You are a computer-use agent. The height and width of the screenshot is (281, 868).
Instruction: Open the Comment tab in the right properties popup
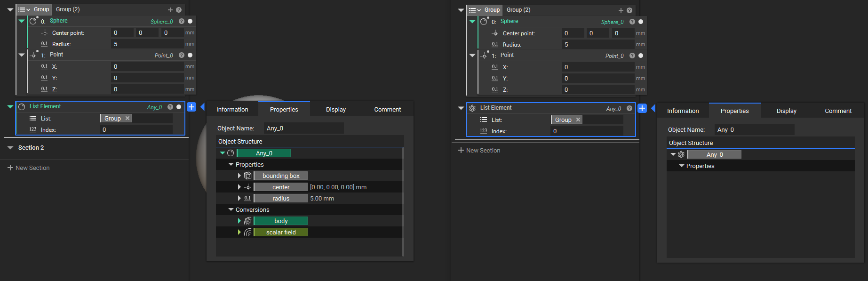tap(838, 111)
